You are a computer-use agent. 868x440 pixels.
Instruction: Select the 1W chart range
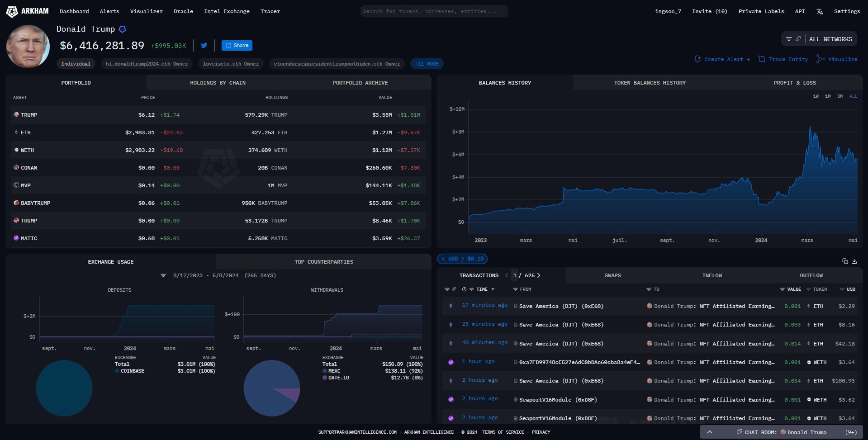click(816, 96)
